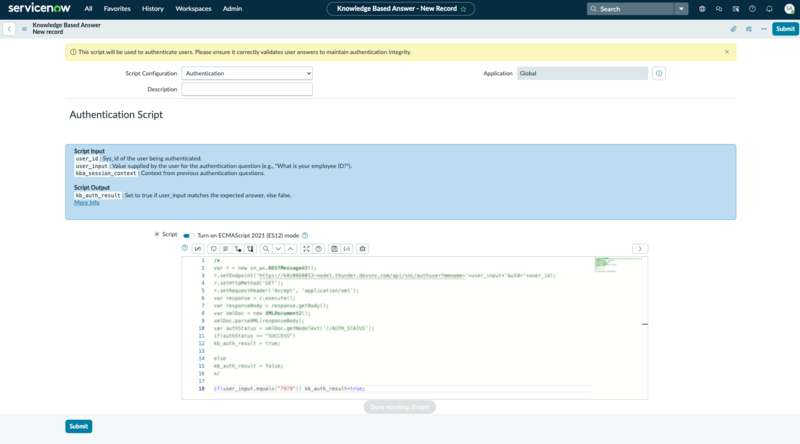Open the personalize form settings icon

pyautogui.click(x=748, y=29)
